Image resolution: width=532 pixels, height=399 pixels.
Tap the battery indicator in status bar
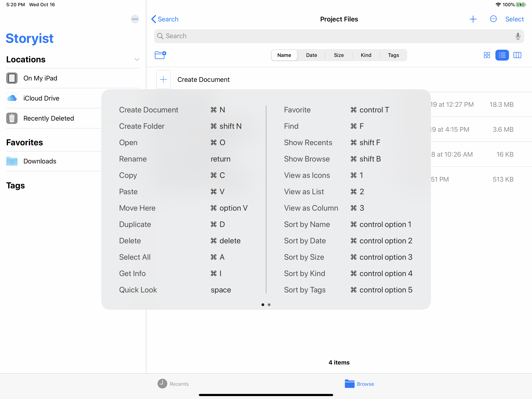click(x=521, y=4)
